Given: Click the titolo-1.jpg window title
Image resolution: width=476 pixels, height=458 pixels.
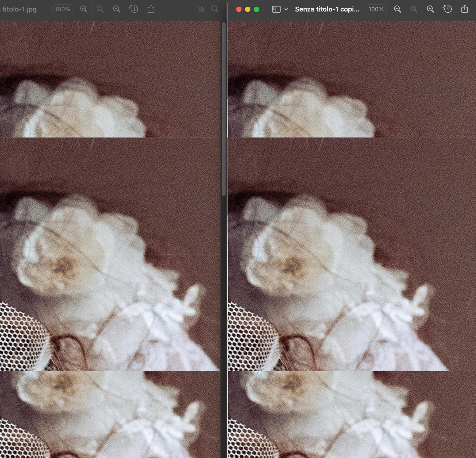Looking at the screenshot, I should [x=19, y=9].
